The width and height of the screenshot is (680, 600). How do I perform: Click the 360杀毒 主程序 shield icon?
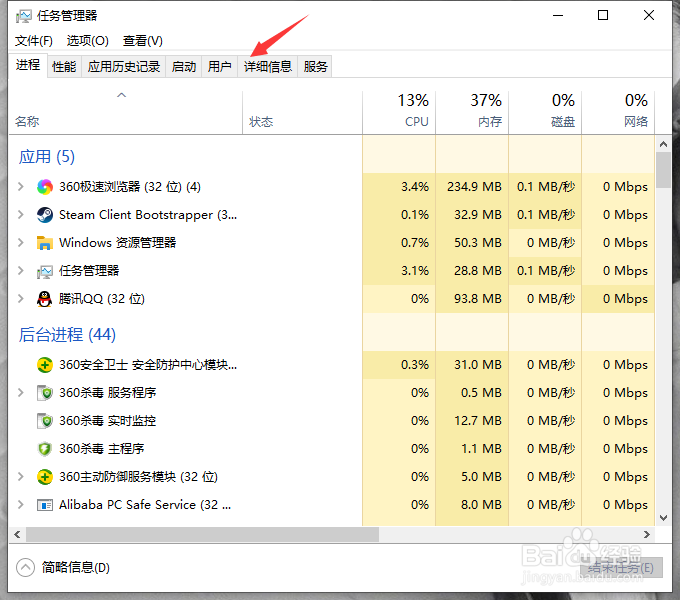(x=45, y=449)
